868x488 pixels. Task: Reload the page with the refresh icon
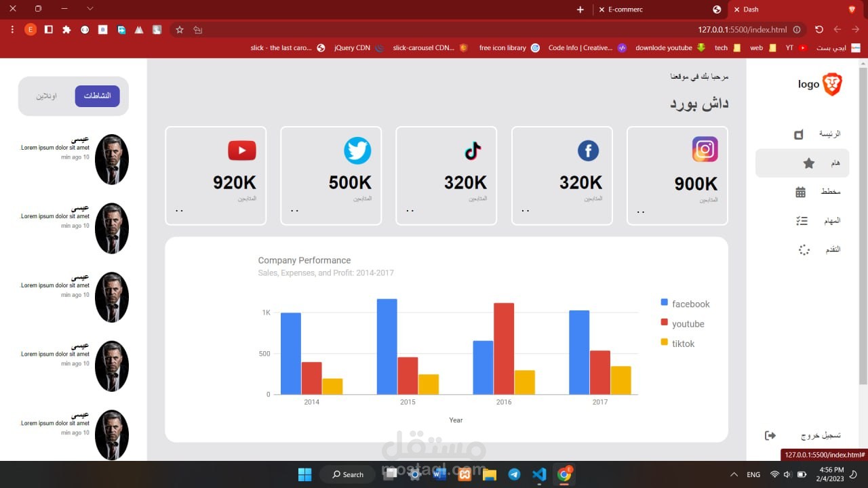click(819, 30)
